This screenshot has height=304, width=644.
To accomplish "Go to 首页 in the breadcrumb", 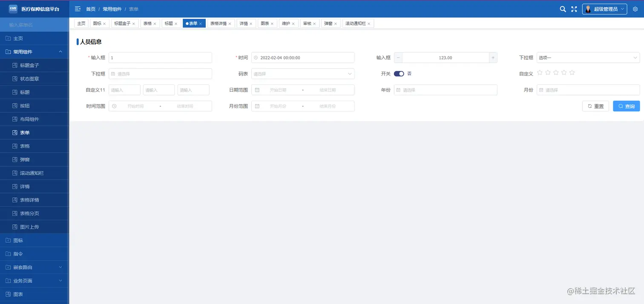I will coord(90,9).
